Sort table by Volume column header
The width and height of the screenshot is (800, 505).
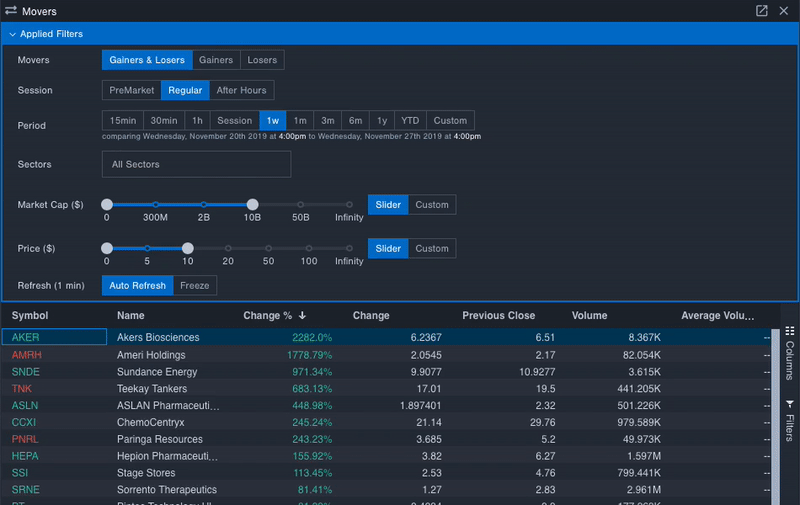589,316
